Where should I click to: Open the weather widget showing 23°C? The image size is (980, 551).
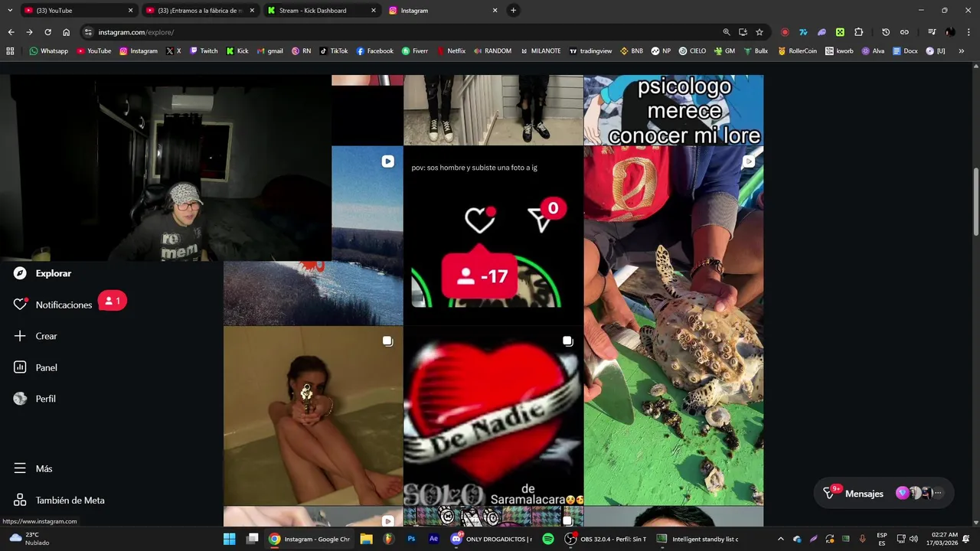28,539
